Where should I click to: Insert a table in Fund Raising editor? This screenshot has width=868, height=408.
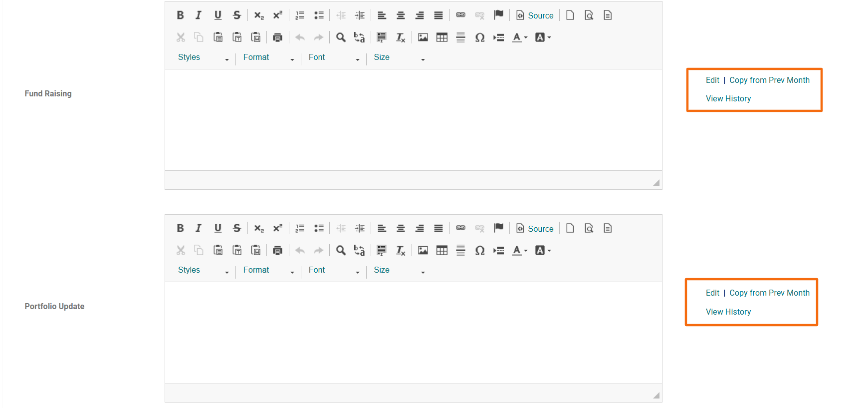(x=441, y=37)
